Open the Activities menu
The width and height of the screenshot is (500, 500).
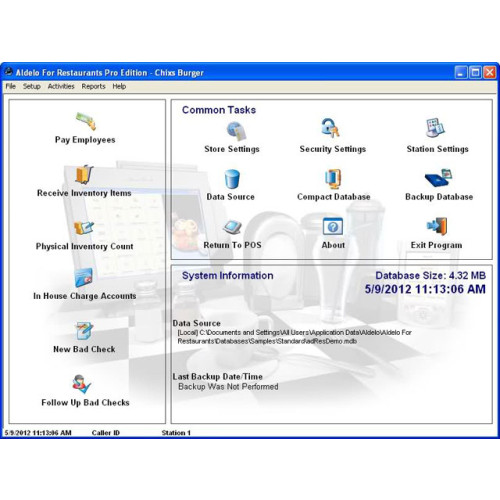61,86
